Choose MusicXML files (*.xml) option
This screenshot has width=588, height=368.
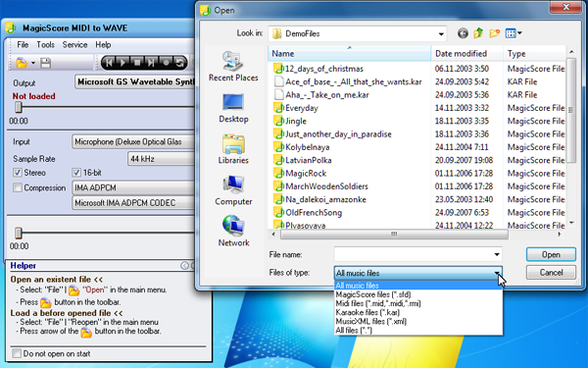coord(418,322)
